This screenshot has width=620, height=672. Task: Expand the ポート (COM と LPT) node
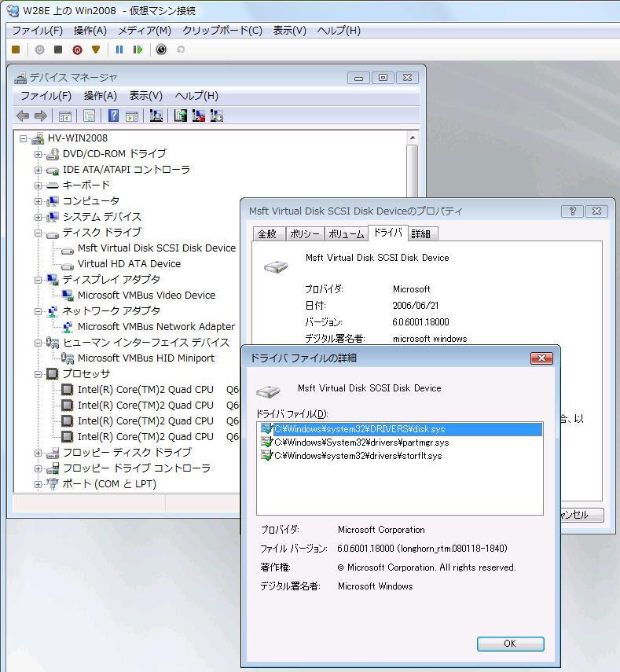[38, 484]
